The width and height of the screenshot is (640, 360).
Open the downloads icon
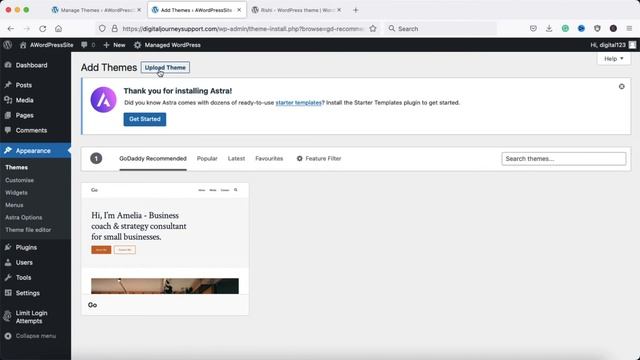pyautogui.click(x=549, y=29)
